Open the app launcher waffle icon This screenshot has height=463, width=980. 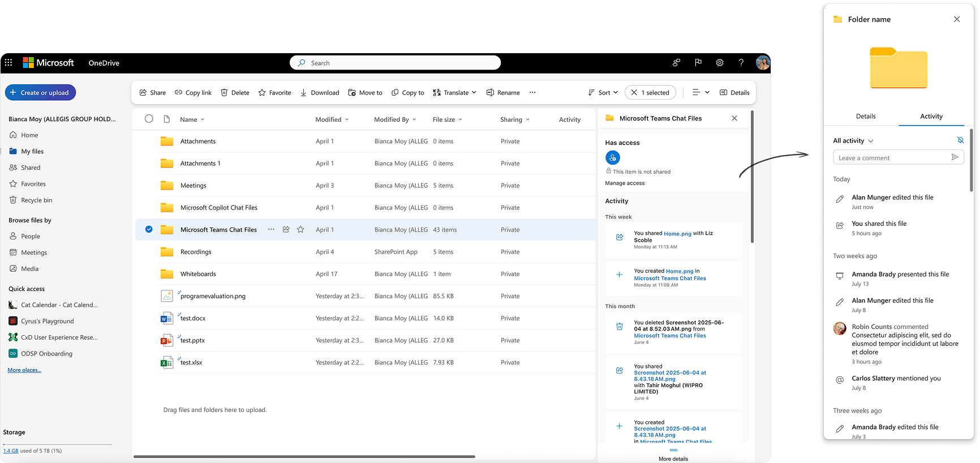pyautogui.click(x=8, y=63)
